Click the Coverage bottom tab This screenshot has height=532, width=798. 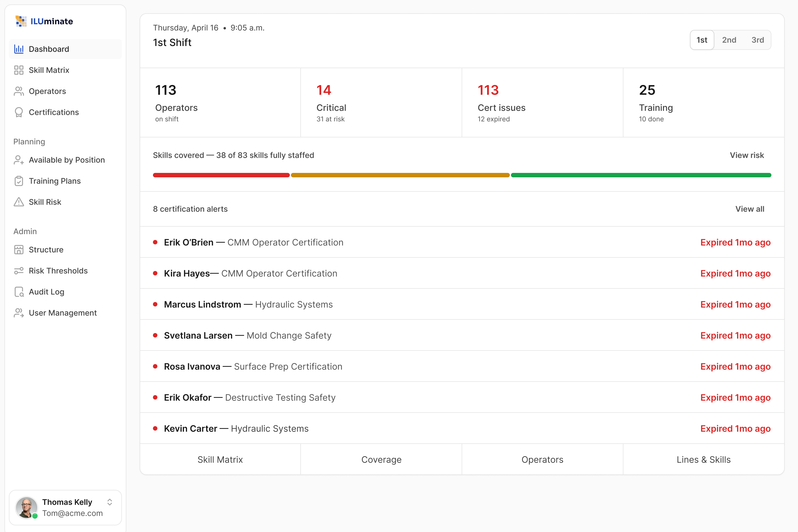[381, 460]
